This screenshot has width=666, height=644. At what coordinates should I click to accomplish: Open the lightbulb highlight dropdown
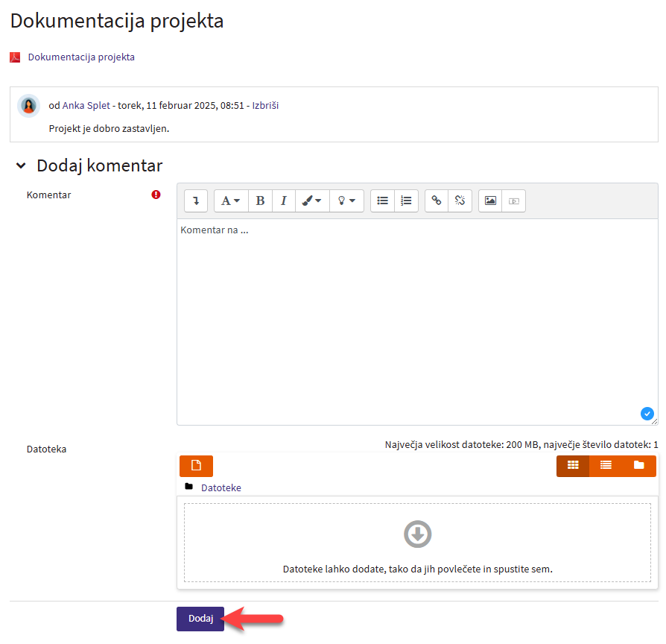coord(346,201)
